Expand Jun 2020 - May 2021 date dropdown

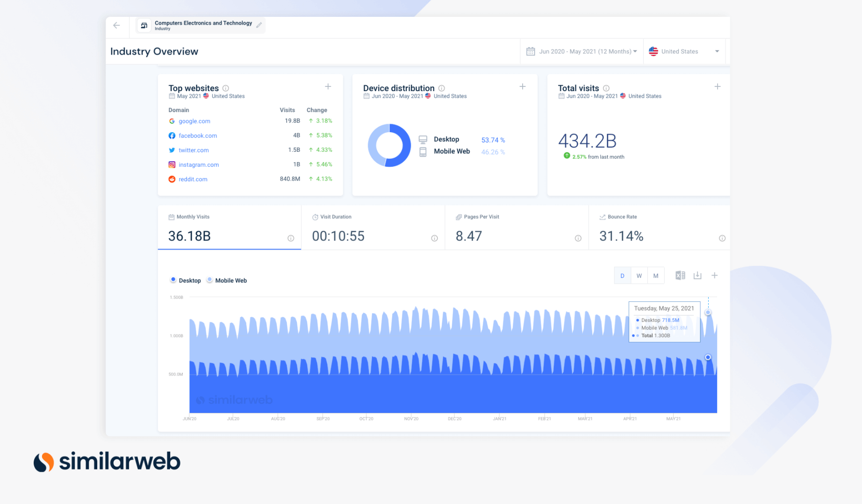(x=588, y=51)
